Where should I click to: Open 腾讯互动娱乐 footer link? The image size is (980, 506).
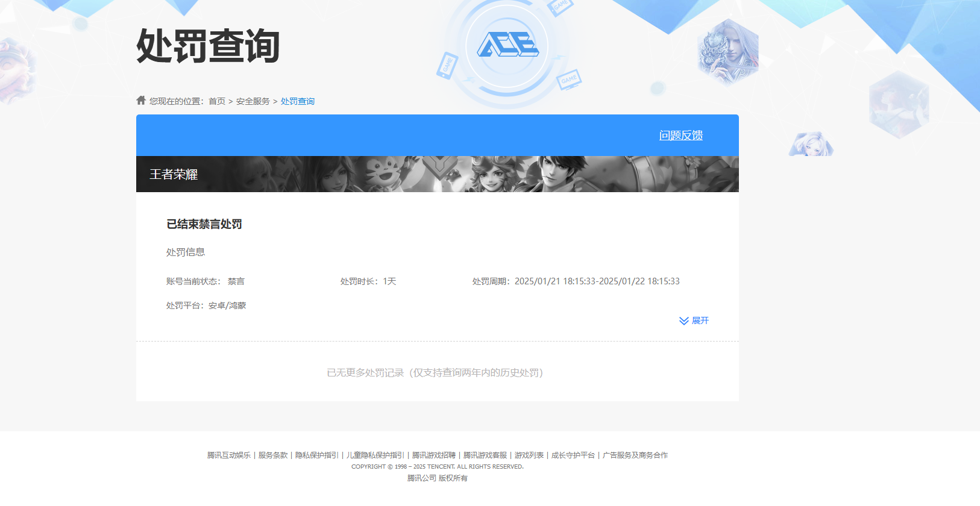coord(229,455)
